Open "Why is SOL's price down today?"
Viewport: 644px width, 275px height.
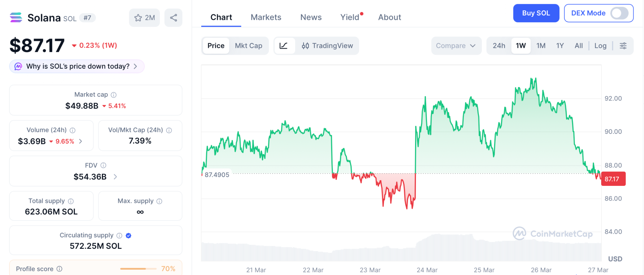[77, 66]
